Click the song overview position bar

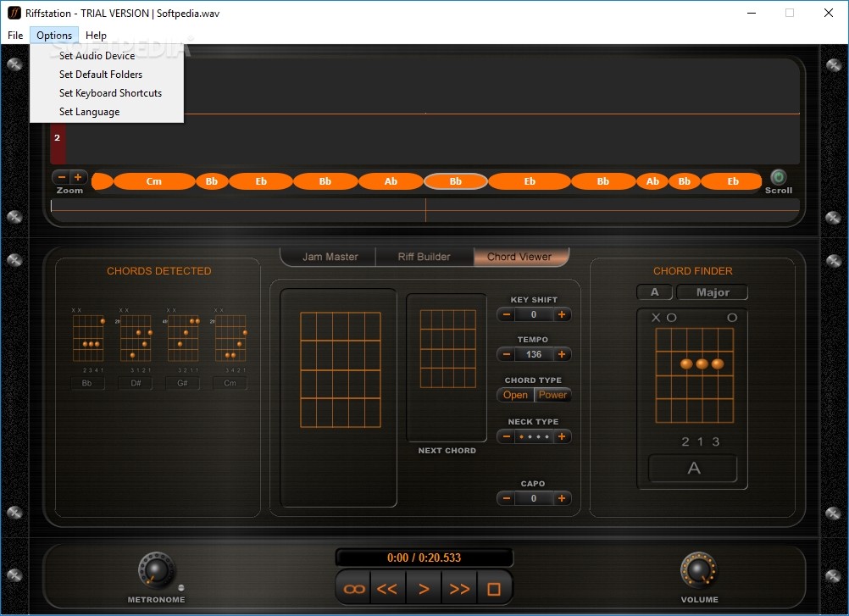pos(425,211)
